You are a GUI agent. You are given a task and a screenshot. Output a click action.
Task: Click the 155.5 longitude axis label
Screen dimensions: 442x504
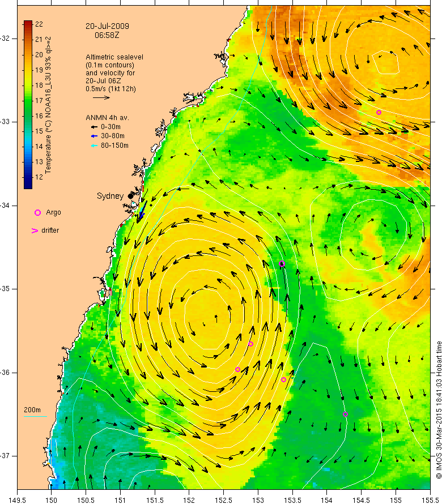click(430, 501)
